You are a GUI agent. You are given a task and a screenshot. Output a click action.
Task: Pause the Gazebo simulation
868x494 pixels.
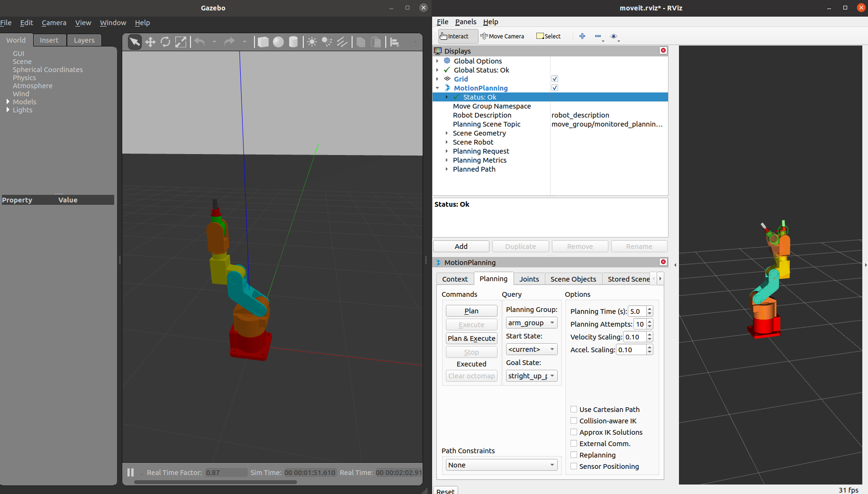131,472
